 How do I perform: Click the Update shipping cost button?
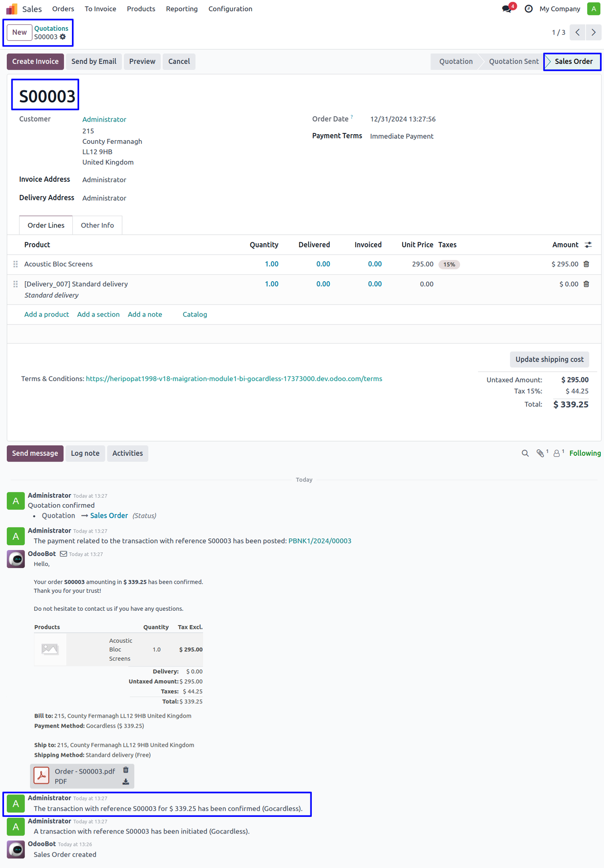click(549, 359)
